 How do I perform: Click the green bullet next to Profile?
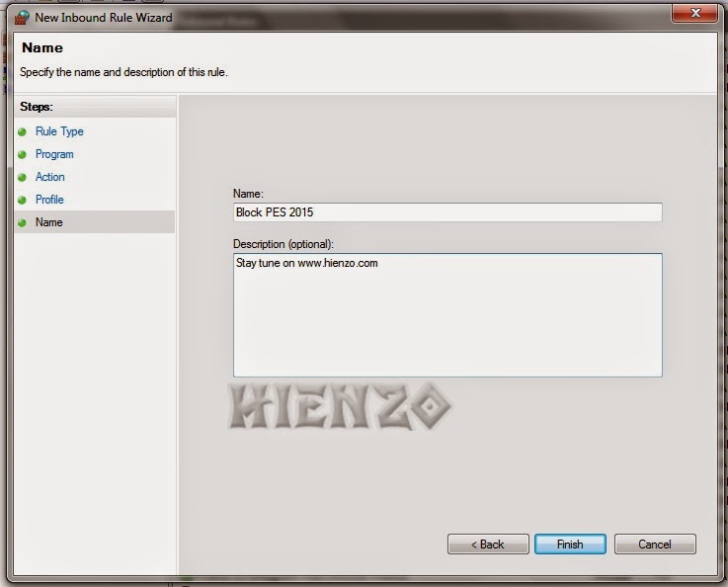pos(22,200)
